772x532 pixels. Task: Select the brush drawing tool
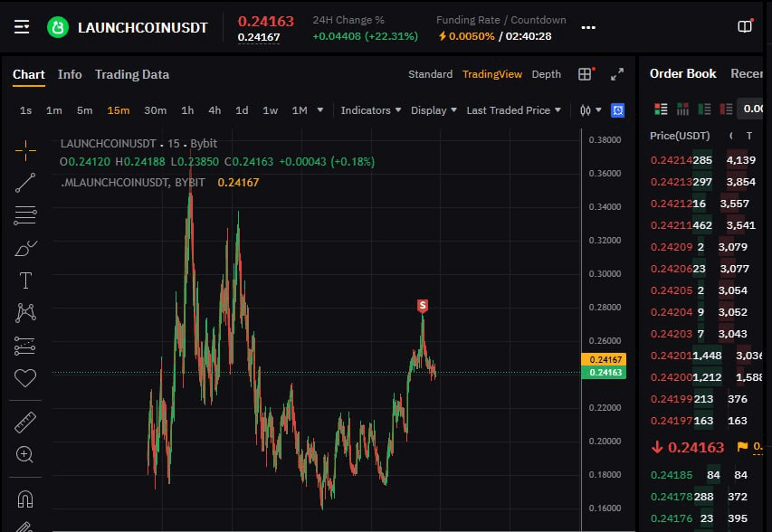pyautogui.click(x=25, y=249)
